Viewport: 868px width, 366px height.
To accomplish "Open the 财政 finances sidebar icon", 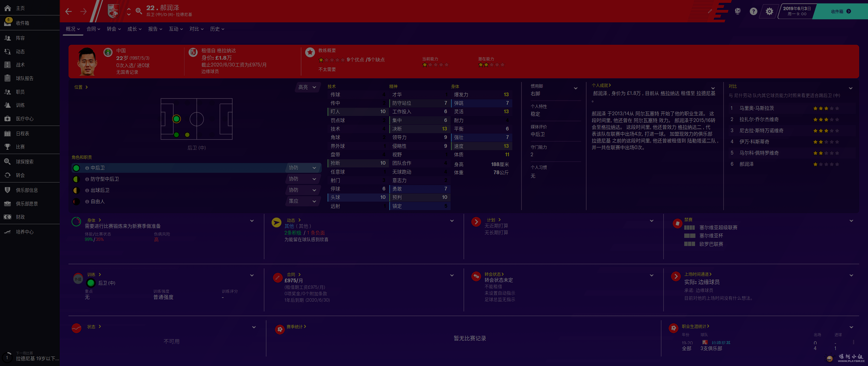I will [7, 217].
